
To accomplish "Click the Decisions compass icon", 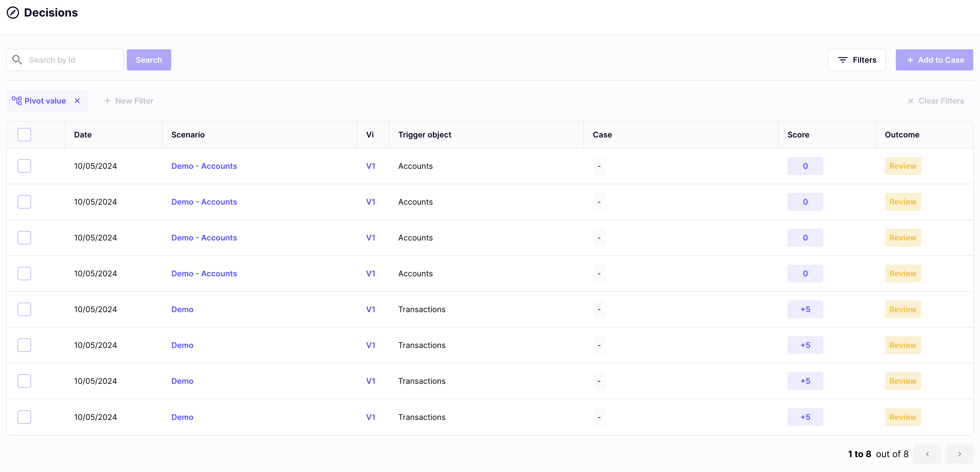I will point(13,13).
